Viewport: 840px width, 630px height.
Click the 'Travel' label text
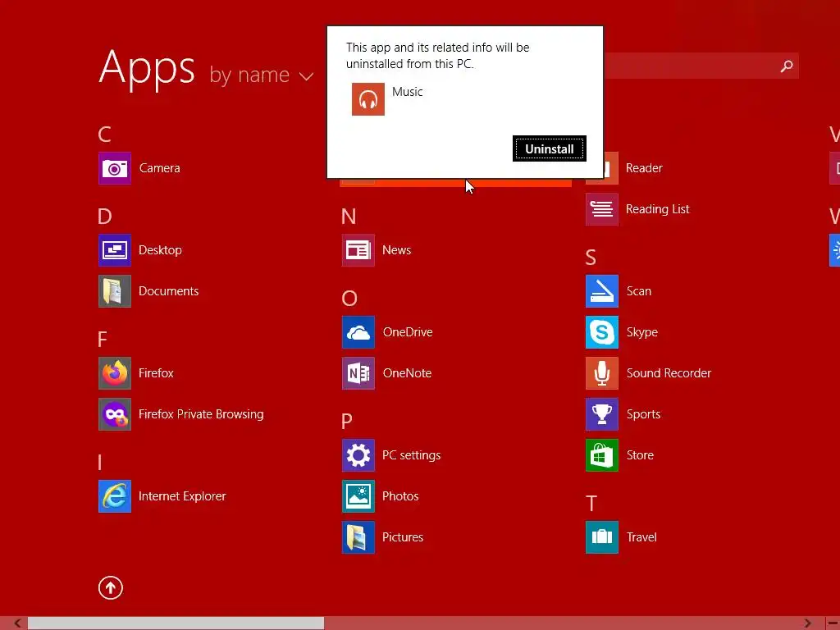click(641, 537)
